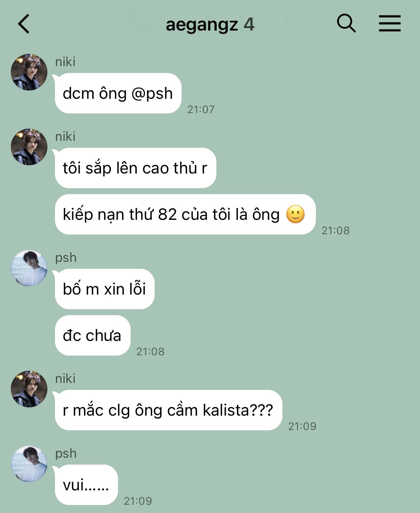Image resolution: width=420 pixels, height=513 pixels.
Task: Select the 'tôi sắp lên cao thủ r' bubble
Action: 135,168
